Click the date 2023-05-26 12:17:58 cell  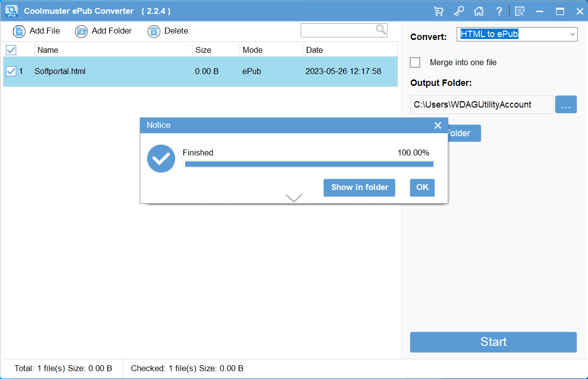point(343,71)
